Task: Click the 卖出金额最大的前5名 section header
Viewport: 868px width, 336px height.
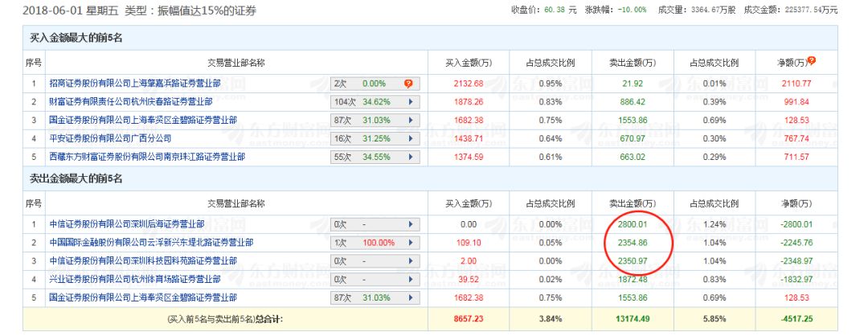Action: [76, 178]
